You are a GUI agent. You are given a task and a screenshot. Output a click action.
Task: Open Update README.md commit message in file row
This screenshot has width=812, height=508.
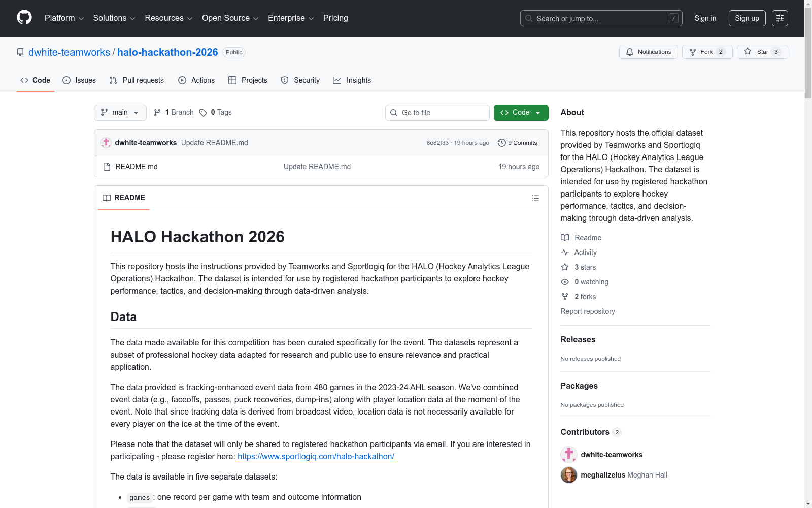tap(317, 167)
